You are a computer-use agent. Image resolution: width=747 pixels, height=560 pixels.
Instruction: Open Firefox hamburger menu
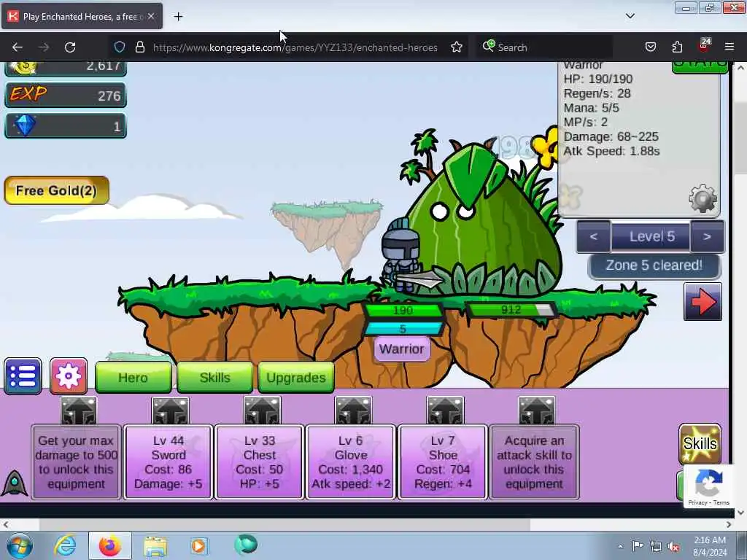pos(729,47)
